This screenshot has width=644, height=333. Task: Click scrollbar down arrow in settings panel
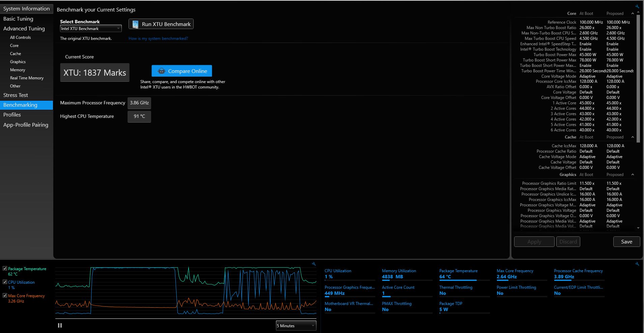tap(638, 228)
